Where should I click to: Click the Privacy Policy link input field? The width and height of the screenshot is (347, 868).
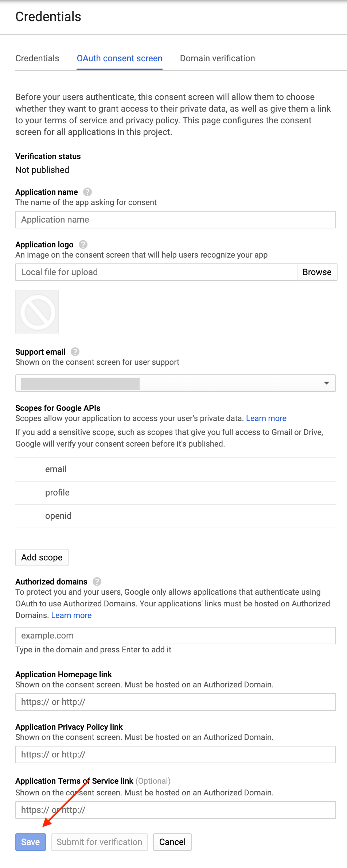pyautogui.click(x=175, y=755)
